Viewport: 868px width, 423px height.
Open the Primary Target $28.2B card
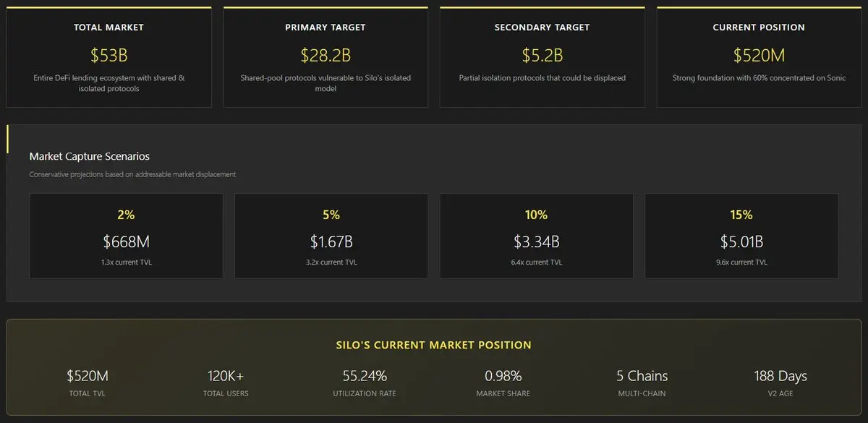[x=325, y=57]
